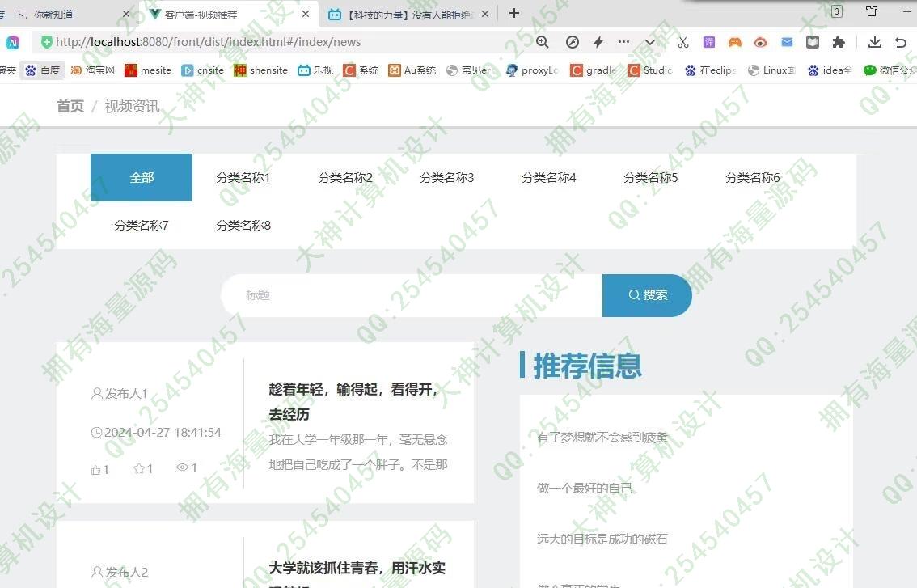Open recommended item 远大的目标是成功的磁石
Screen dimensions: 917x588
point(602,539)
